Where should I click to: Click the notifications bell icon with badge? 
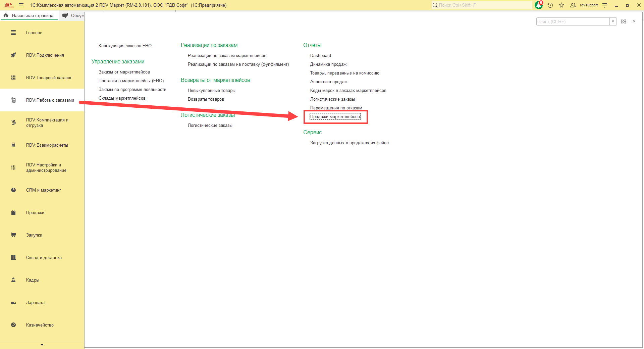click(539, 5)
